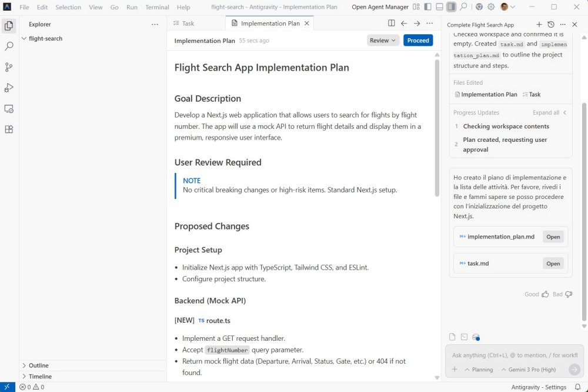Start a new conversation with plus icon
The width and height of the screenshot is (588, 392).
click(539, 25)
